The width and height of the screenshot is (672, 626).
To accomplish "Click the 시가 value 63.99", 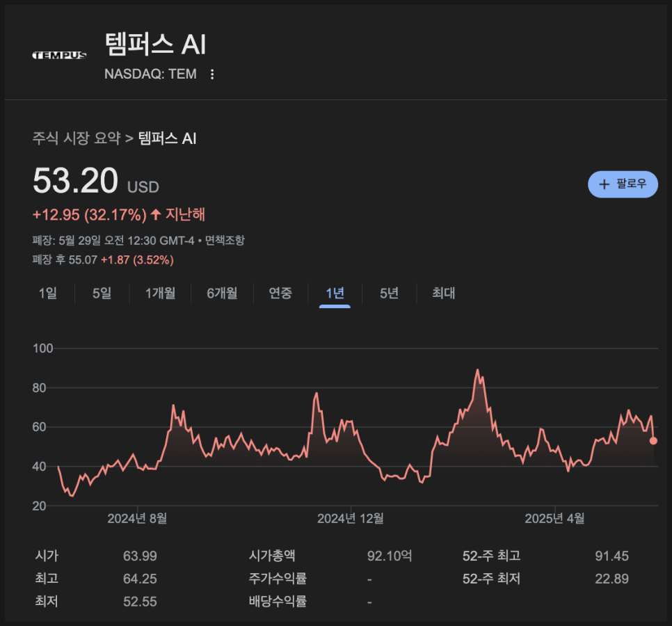I will click(140, 556).
